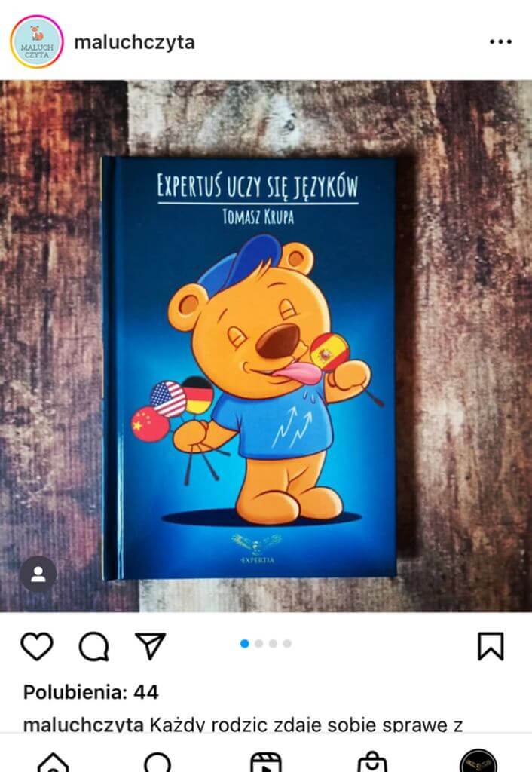Jump to the third carousel dot
This screenshot has height=772, width=532.
(273, 644)
